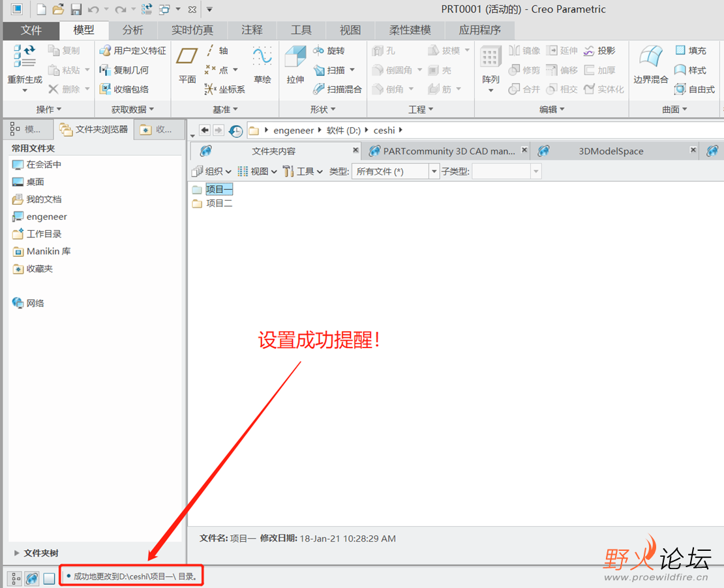
Task: Open the 组织 organize dropdown
Action: pos(211,171)
